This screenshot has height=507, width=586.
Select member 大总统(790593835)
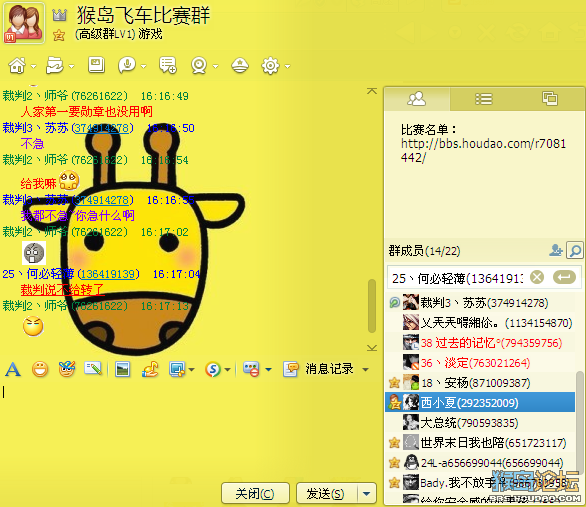[480, 423]
